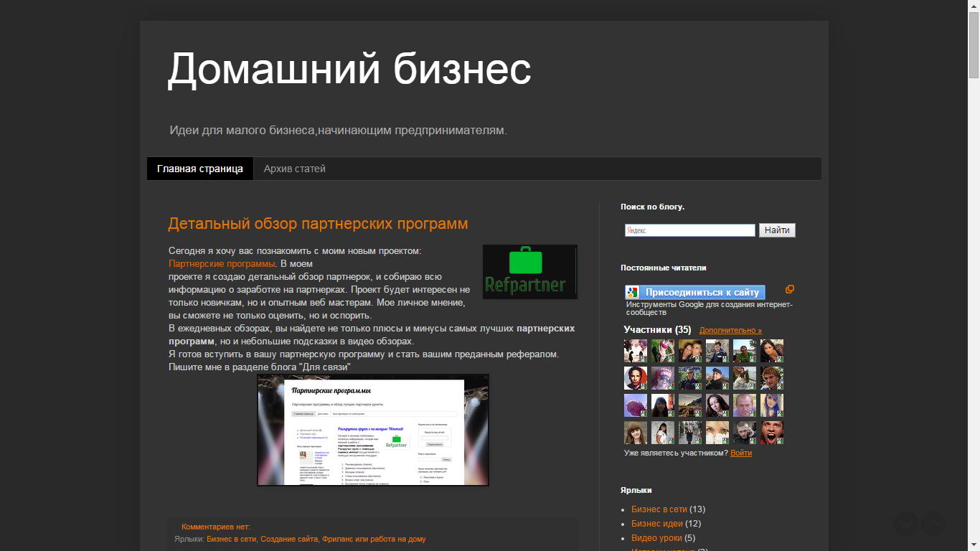Click the Refpartner briefcase logo image

point(529,271)
